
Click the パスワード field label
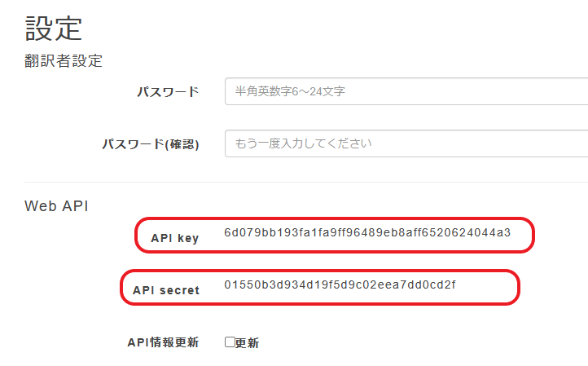(x=168, y=92)
